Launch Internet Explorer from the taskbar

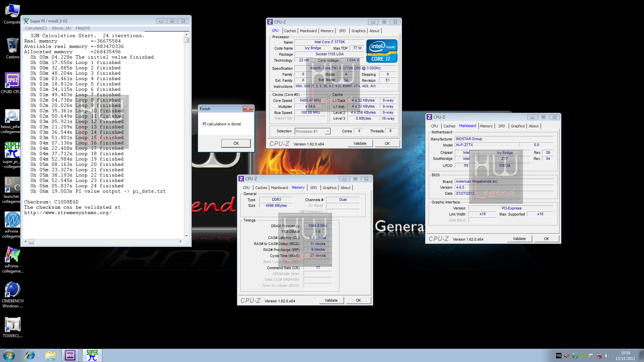[x=30, y=355]
